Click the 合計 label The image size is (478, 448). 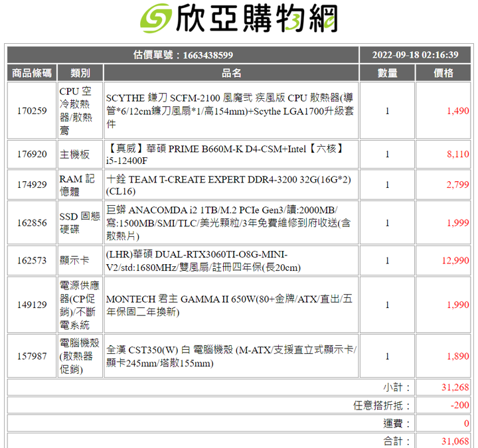tap(396, 441)
